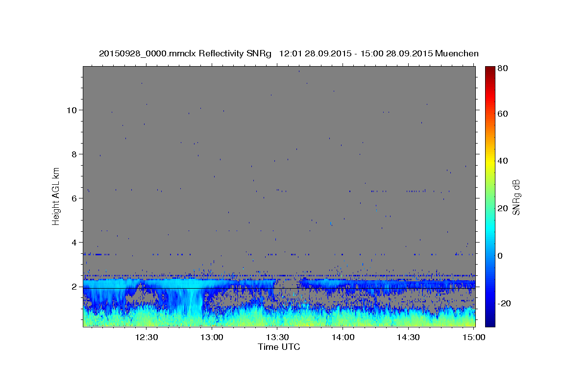Click the 'Height AGL km' axis label
The image size is (588, 392).
[56, 196]
